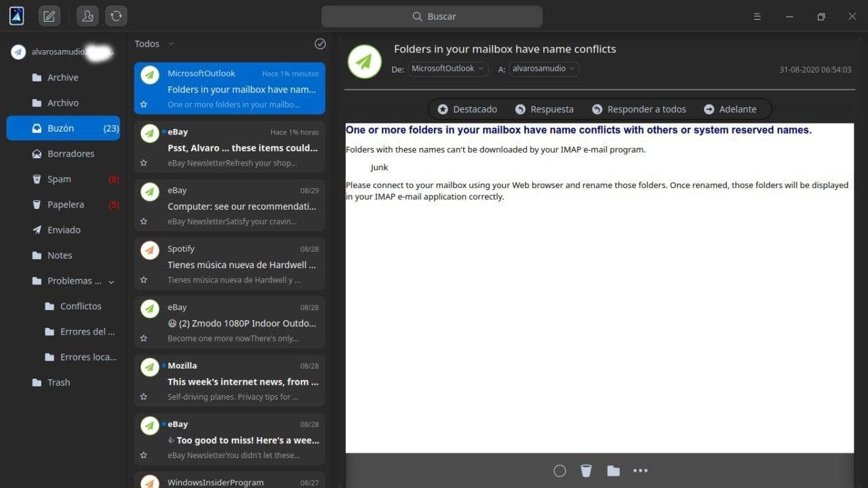The height and width of the screenshot is (488, 868).
Task: Open the eBay Zmodo 1080P Indoor email
Action: (x=229, y=322)
